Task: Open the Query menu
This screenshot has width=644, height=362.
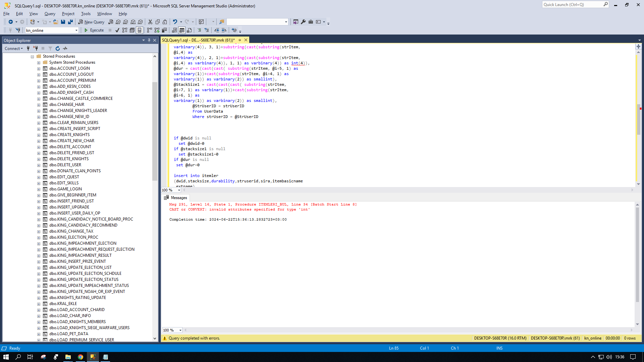Action: [50, 14]
